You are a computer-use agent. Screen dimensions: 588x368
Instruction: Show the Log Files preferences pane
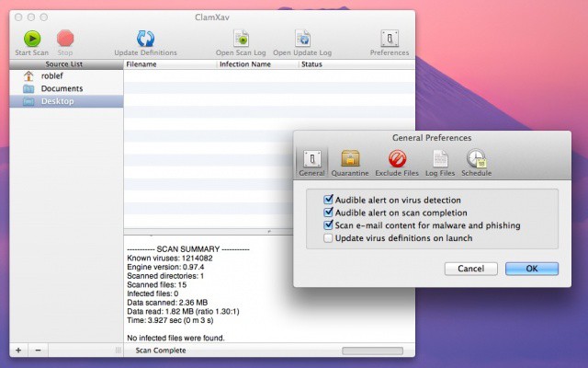point(441,161)
